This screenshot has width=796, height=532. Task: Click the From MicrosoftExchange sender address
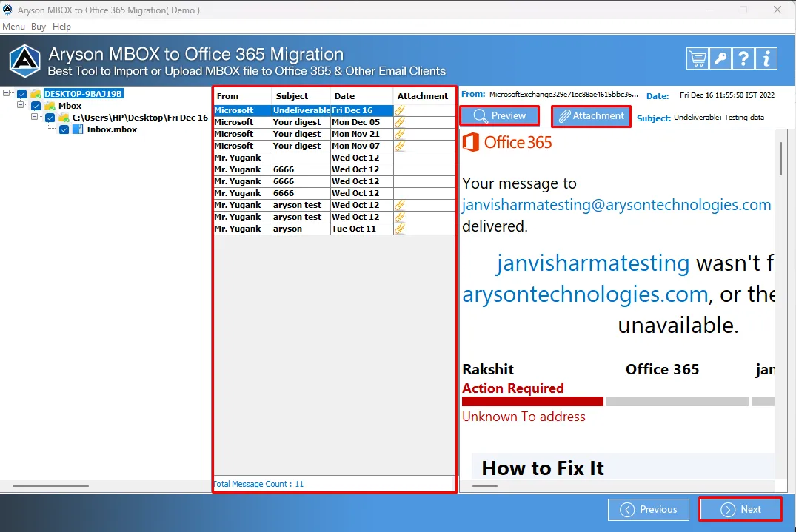click(563, 94)
